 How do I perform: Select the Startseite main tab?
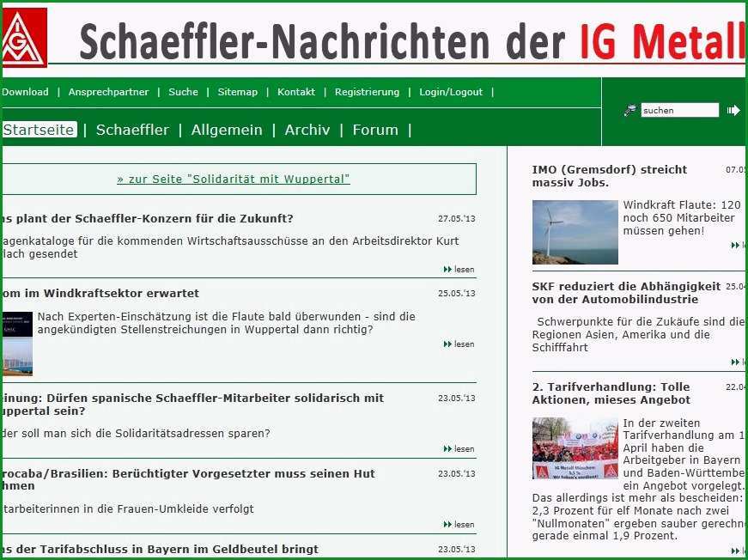coord(40,130)
